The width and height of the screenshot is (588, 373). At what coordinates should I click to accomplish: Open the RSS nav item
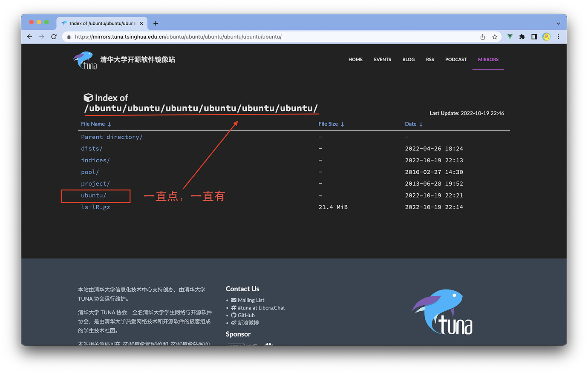pos(430,60)
